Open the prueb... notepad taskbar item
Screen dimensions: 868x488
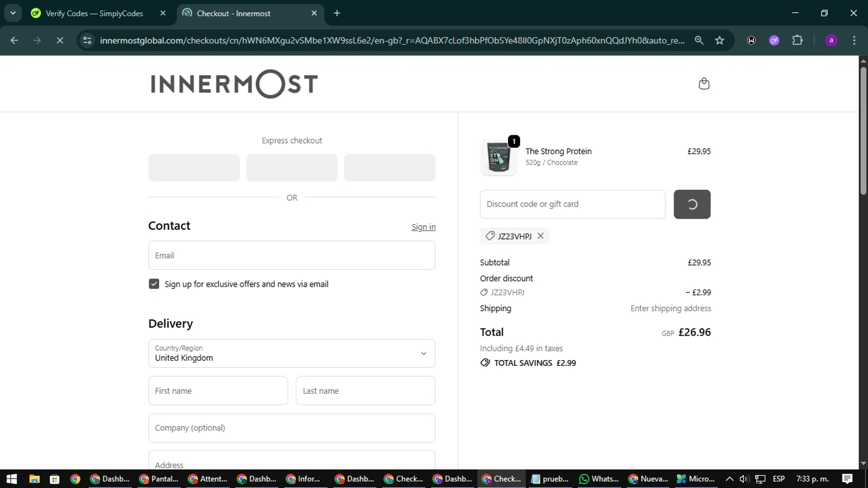tap(550, 479)
